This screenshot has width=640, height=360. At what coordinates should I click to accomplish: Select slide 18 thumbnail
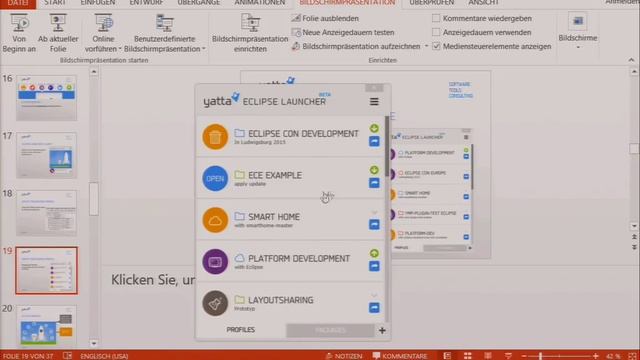click(x=47, y=213)
